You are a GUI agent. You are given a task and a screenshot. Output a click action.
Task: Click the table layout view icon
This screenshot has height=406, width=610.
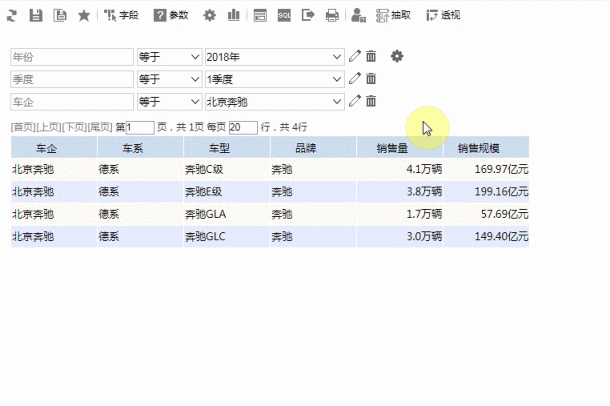(260, 16)
